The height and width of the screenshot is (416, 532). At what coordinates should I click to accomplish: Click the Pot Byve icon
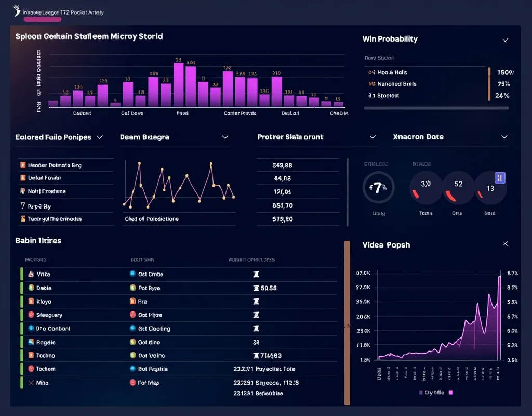point(132,288)
